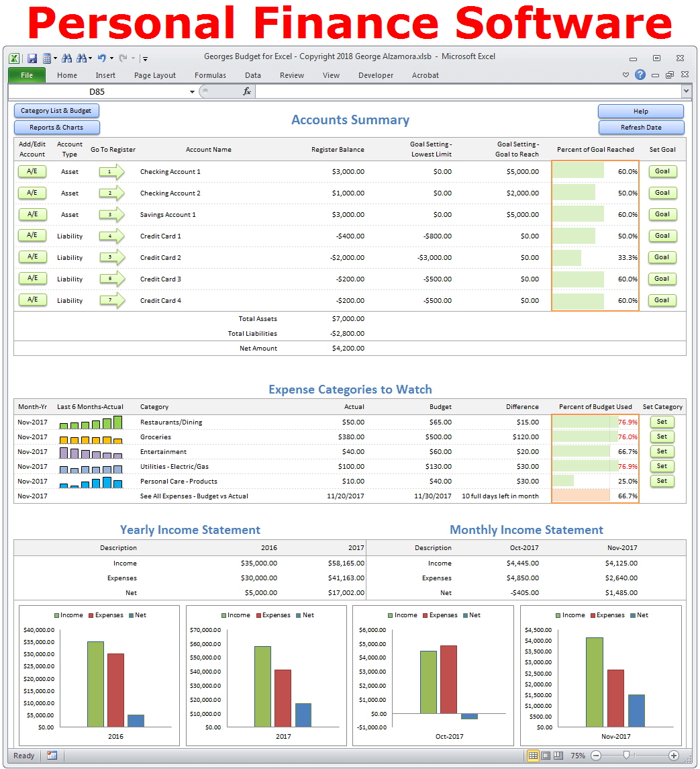Click green arrow 3 to open Savings Account 1 register

[111, 214]
